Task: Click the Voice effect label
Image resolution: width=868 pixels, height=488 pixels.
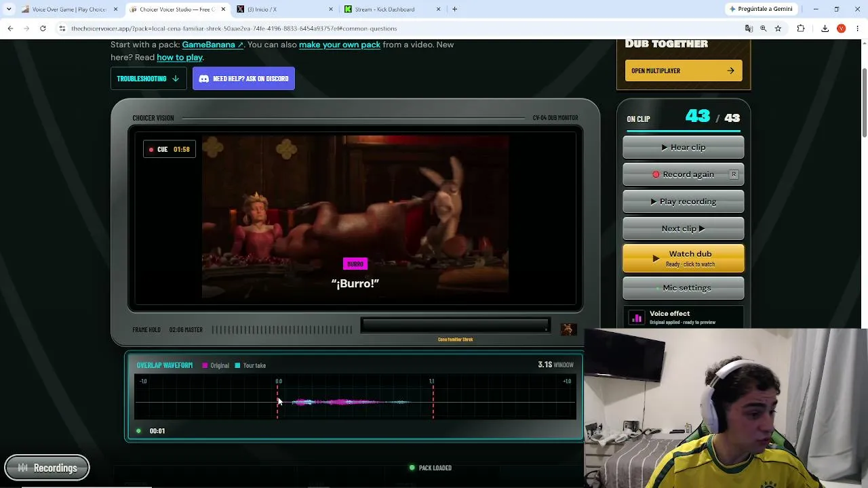Action: point(669,313)
